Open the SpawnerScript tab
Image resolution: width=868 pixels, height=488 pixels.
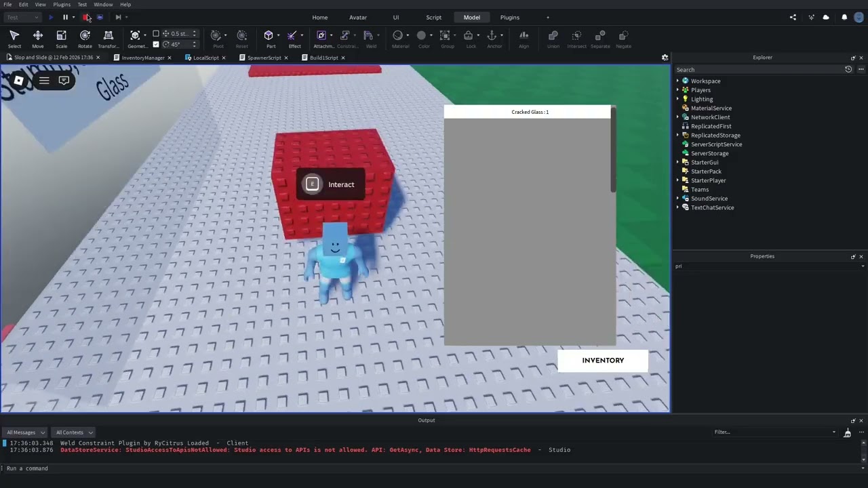tap(264, 58)
